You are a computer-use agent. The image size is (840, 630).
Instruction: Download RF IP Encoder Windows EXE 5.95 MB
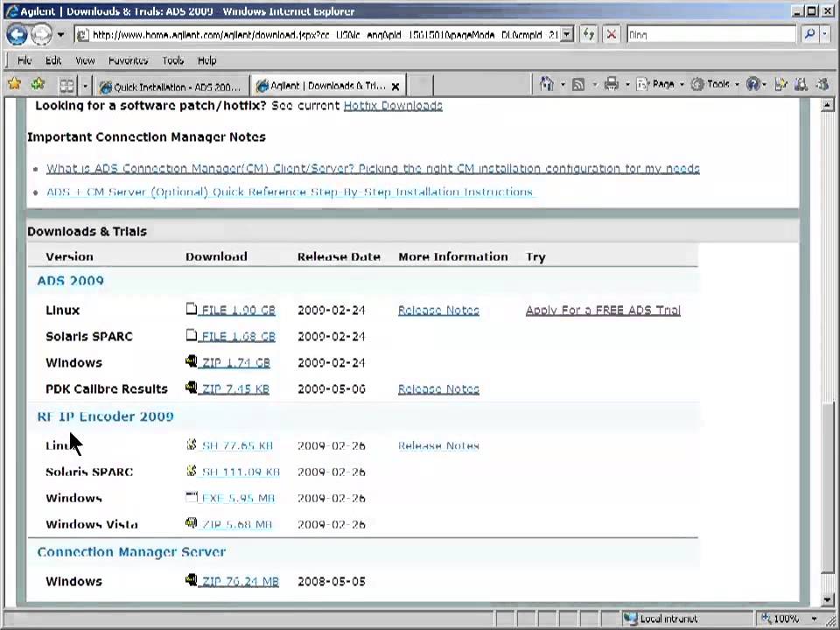238,498
